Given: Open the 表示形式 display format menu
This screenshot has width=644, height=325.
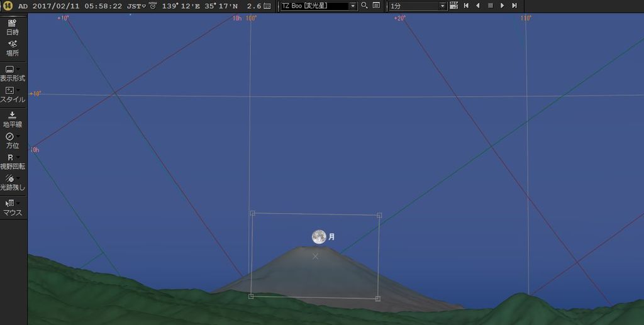Looking at the screenshot, I should tap(13, 73).
